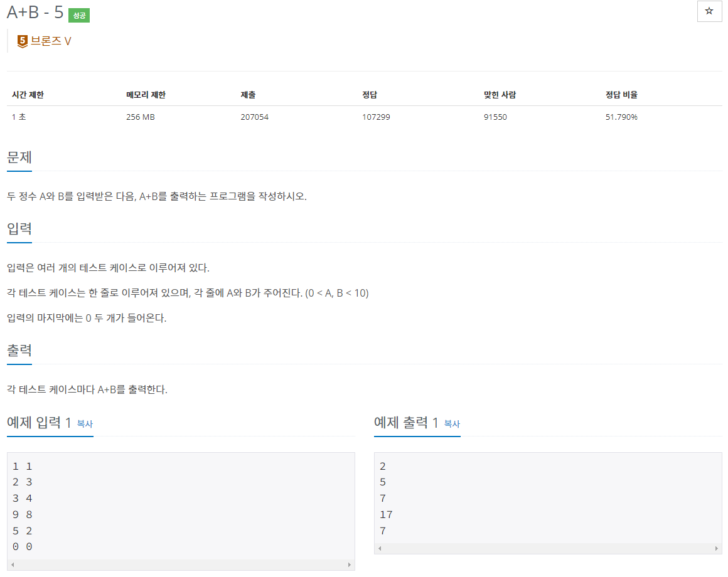Image resolution: width=728 pixels, height=577 pixels.
Task: Copy example input 1 via 복사 link
Action: [x=85, y=423]
